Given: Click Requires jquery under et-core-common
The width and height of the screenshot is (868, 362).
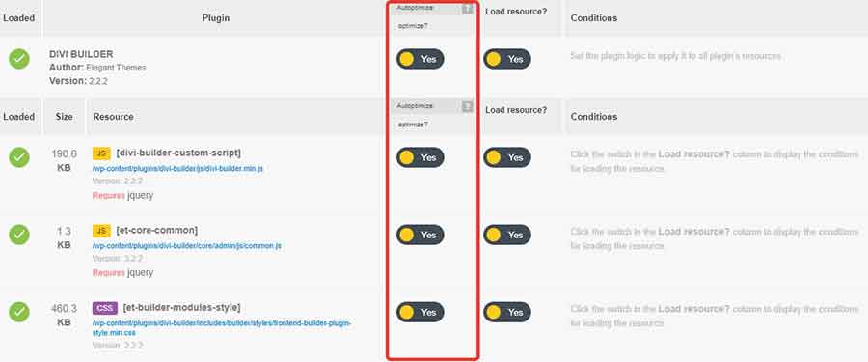Looking at the screenshot, I should pyautogui.click(x=122, y=273).
